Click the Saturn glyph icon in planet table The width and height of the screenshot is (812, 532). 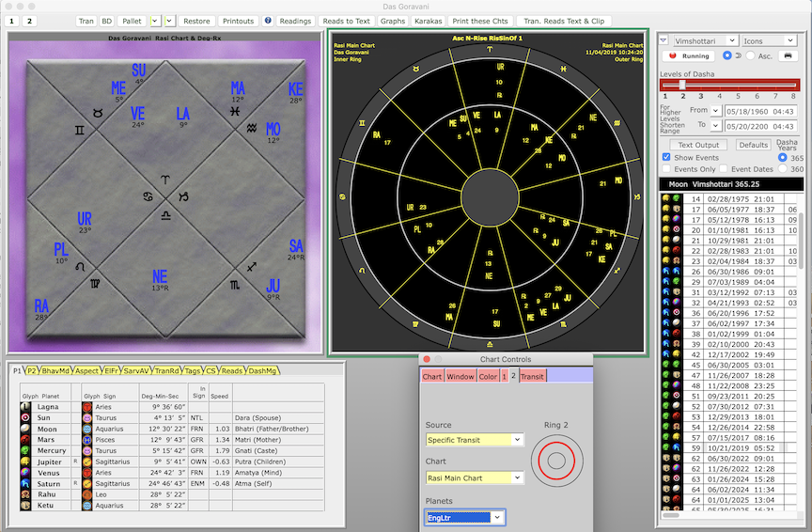coord(25,483)
